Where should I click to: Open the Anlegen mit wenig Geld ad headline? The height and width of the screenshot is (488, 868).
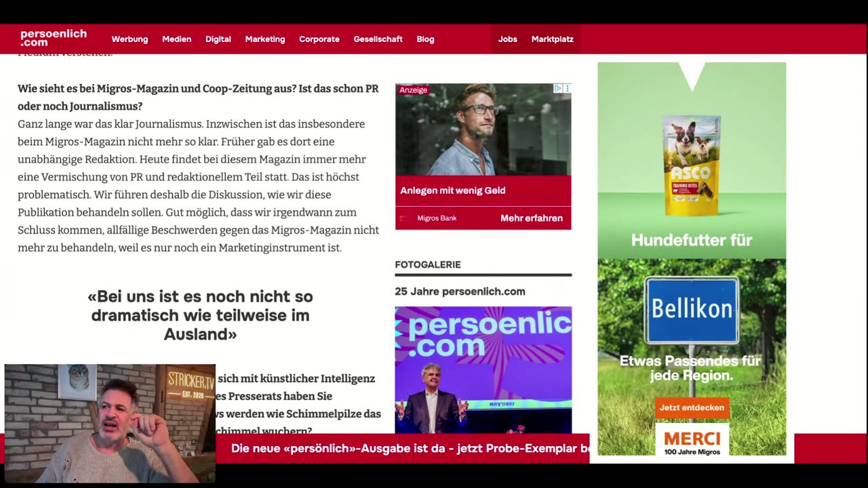coord(452,190)
